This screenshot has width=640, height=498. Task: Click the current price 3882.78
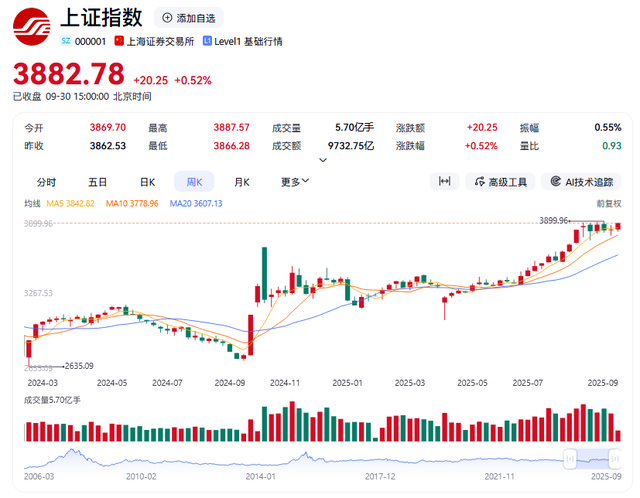69,74
